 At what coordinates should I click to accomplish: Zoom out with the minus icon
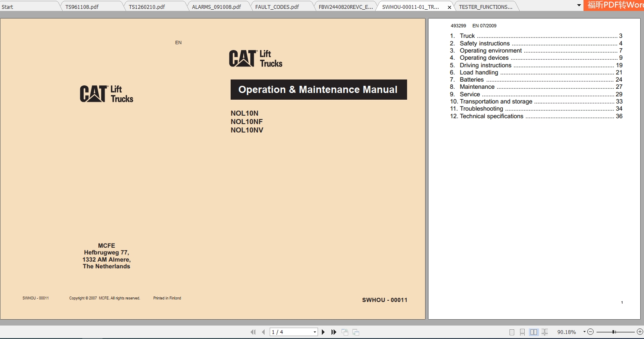591,332
